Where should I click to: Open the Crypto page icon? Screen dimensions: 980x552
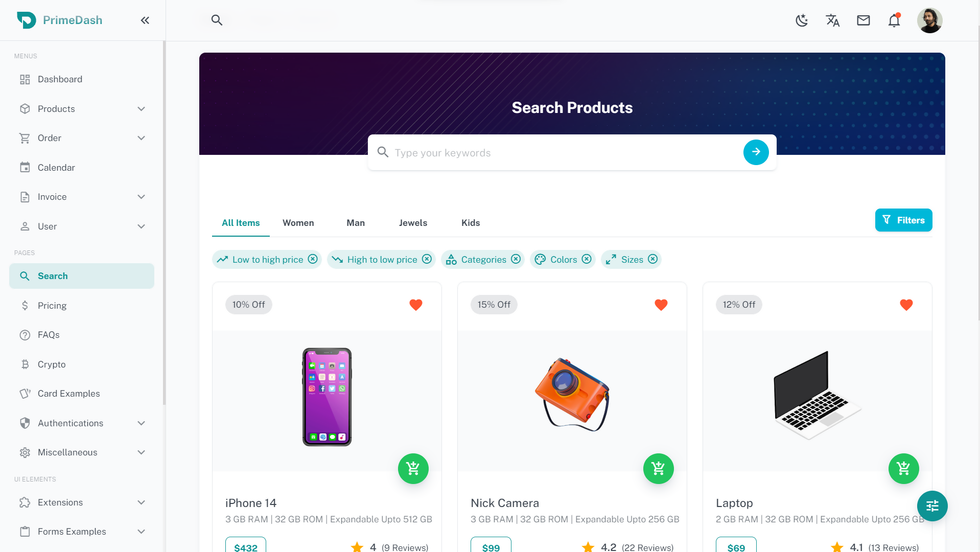point(25,364)
